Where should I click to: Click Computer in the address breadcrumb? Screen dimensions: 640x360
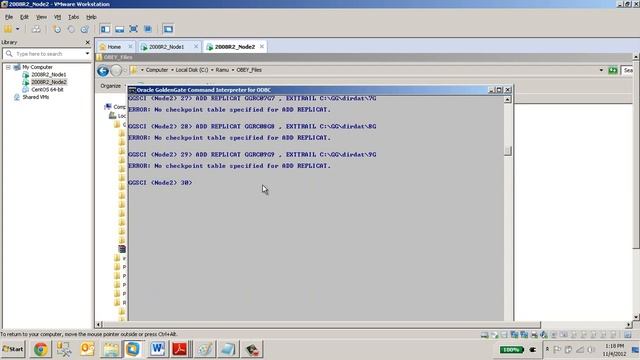click(x=157, y=70)
